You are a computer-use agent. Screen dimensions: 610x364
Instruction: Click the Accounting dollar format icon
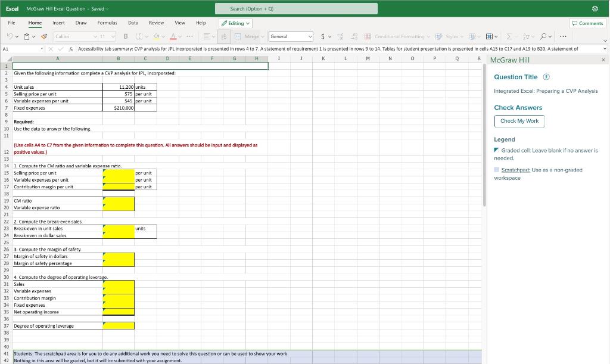[322, 36]
